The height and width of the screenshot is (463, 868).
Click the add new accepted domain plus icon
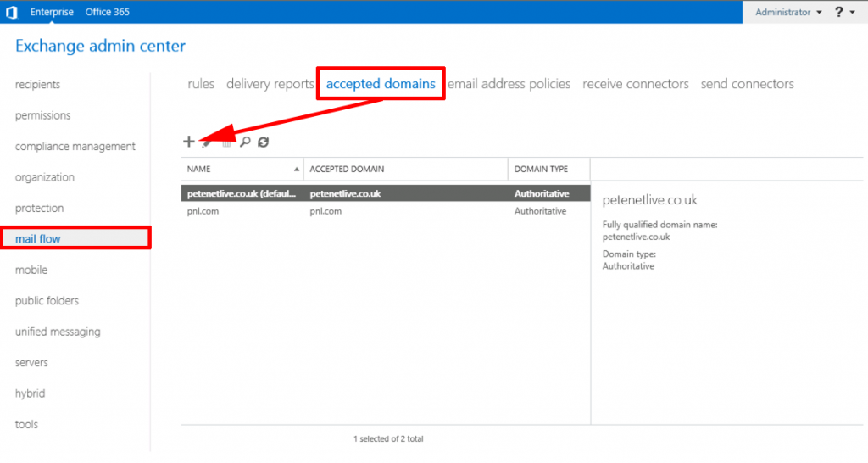pos(189,142)
